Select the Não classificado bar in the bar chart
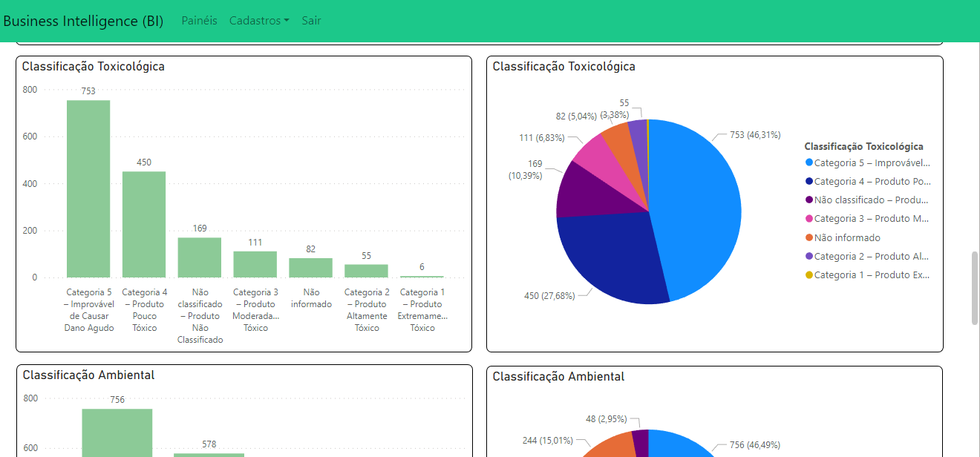Image resolution: width=980 pixels, height=457 pixels. (x=200, y=257)
